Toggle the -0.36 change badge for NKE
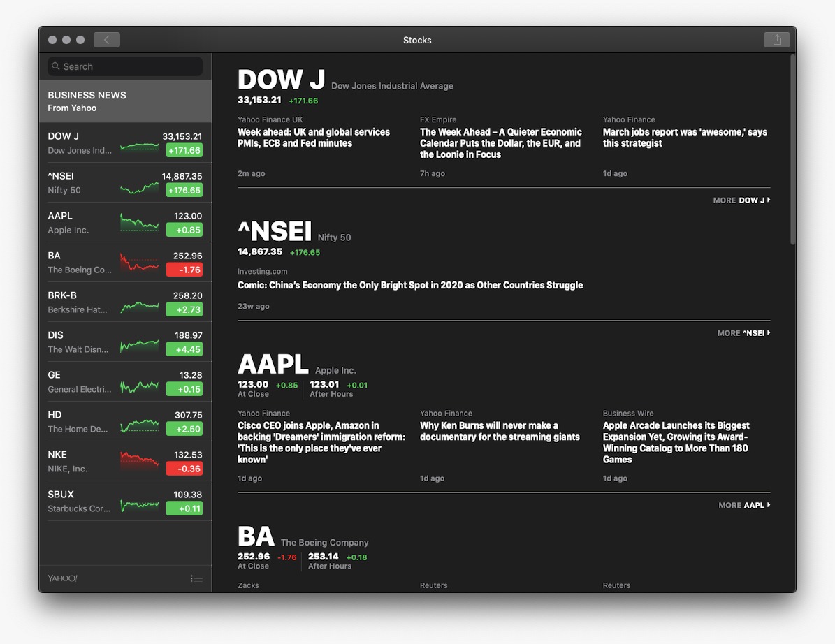The width and height of the screenshot is (835, 644). pos(184,469)
